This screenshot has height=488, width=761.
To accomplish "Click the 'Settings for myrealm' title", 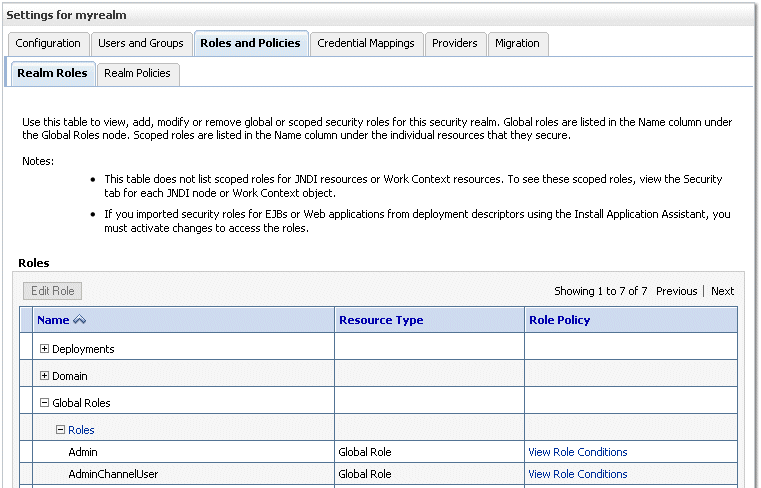I will pyautogui.click(x=66, y=15).
